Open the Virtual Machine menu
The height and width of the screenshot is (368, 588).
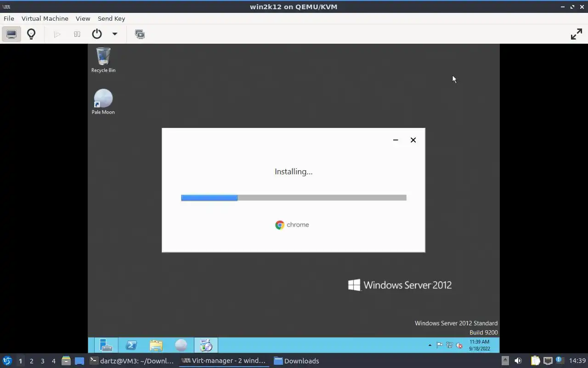(x=45, y=18)
